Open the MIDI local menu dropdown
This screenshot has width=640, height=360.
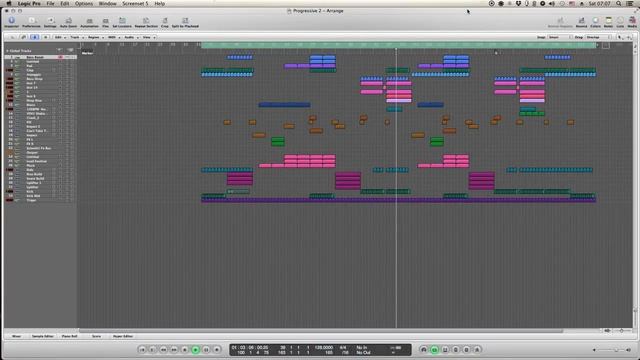click(113, 37)
